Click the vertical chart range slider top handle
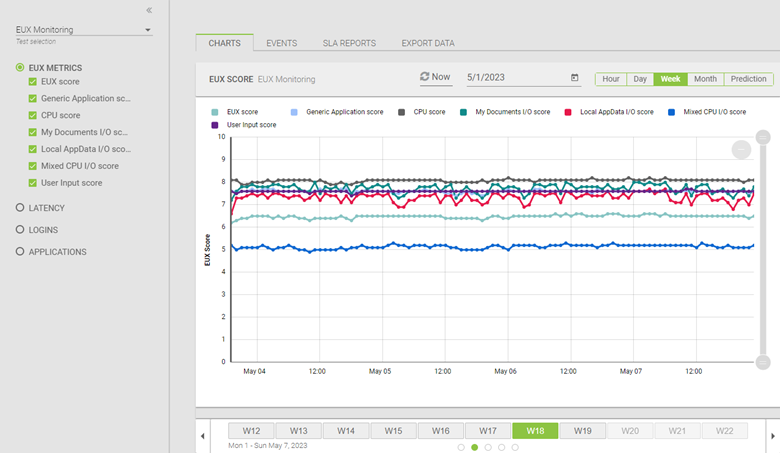Image resolution: width=780 pixels, height=453 pixels. coord(763,137)
